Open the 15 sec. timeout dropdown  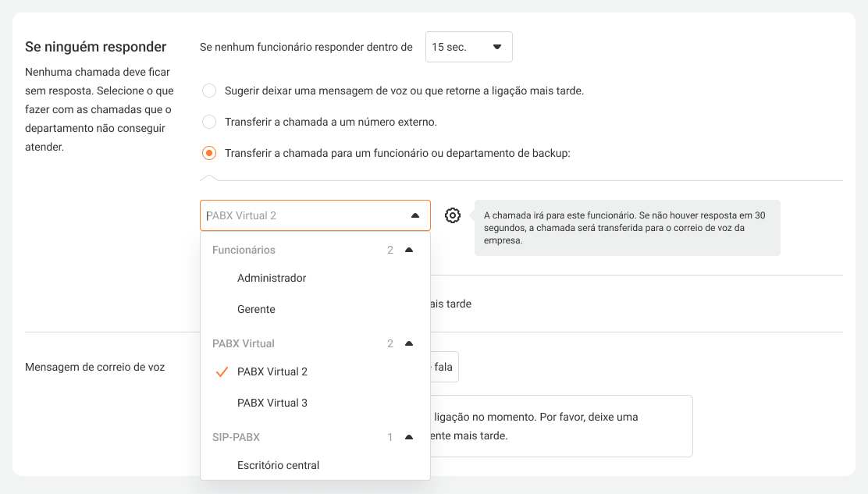[468, 47]
